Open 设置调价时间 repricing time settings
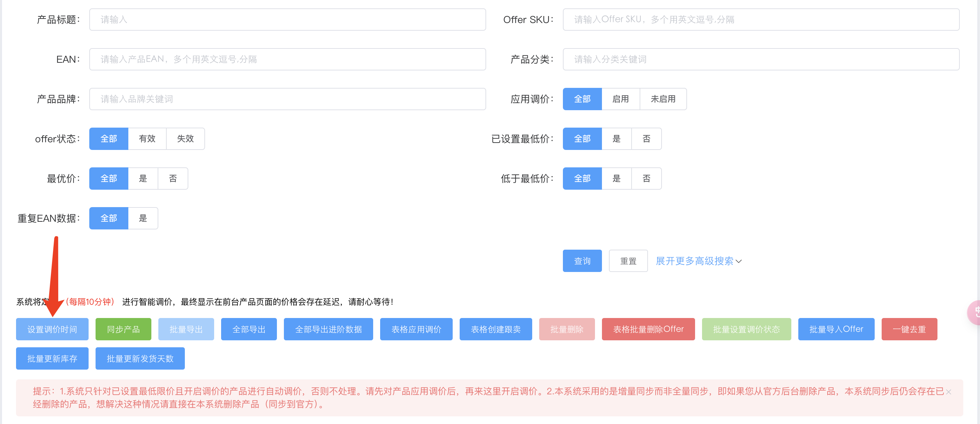The width and height of the screenshot is (980, 424). tap(52, 329)
